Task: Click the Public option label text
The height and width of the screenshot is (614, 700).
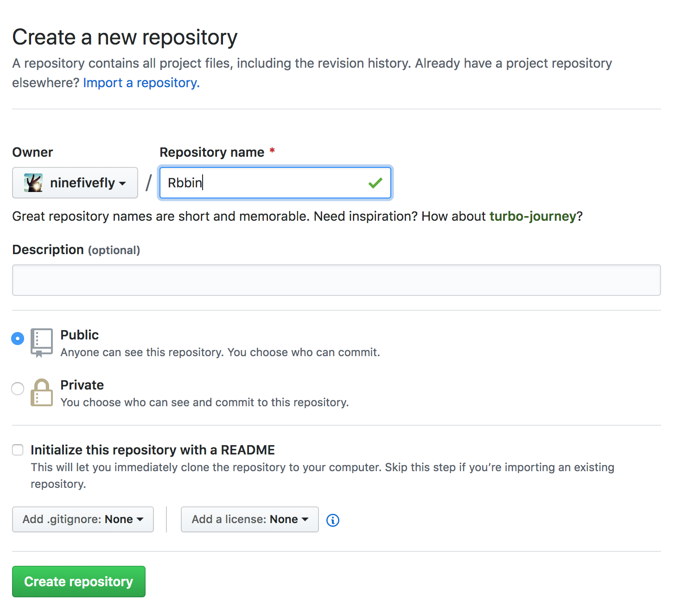Action: pyautogui.click(x=79, y=335)
